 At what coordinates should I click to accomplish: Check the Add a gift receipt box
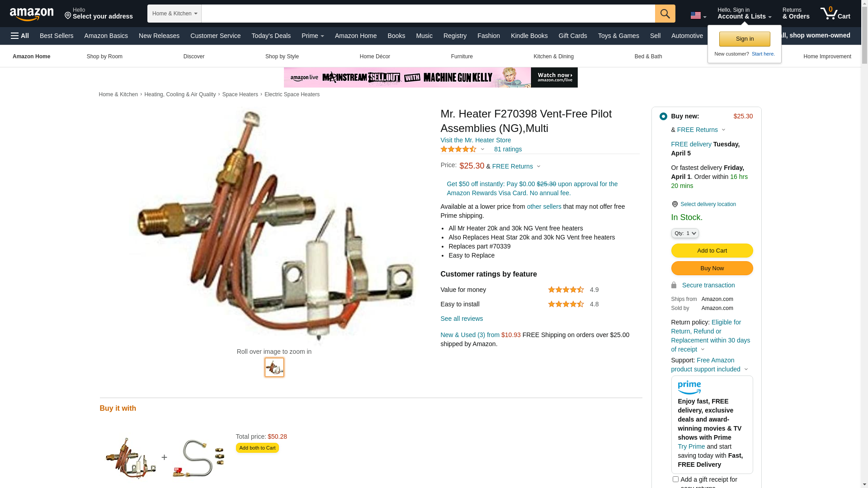(x=675, y=479)
